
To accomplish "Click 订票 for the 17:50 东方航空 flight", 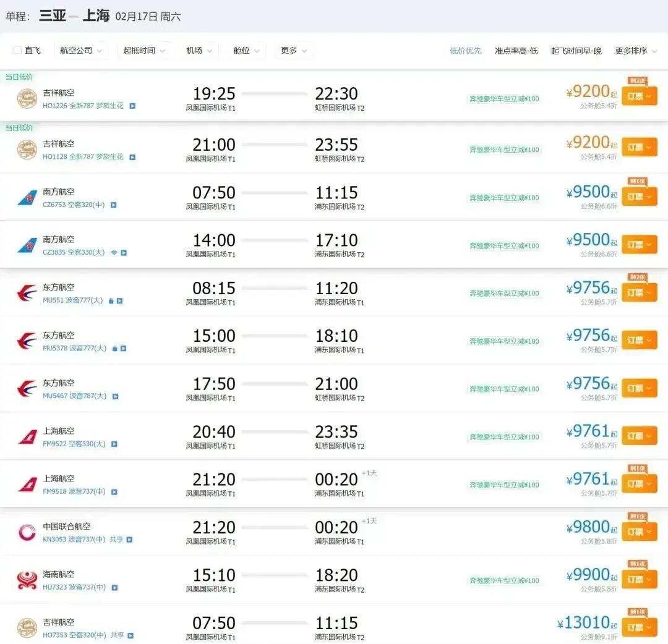I will pos(639,388).
